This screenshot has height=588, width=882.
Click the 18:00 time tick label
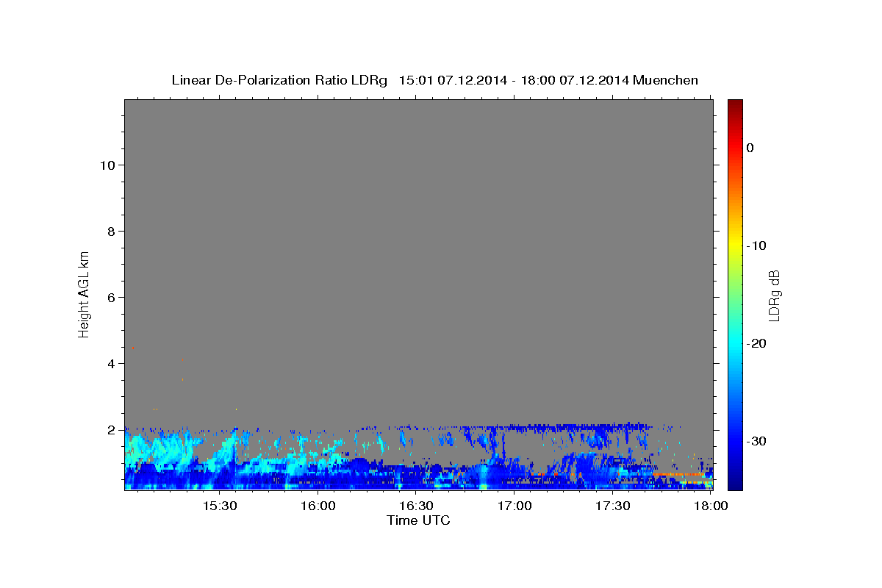(711, 506)
